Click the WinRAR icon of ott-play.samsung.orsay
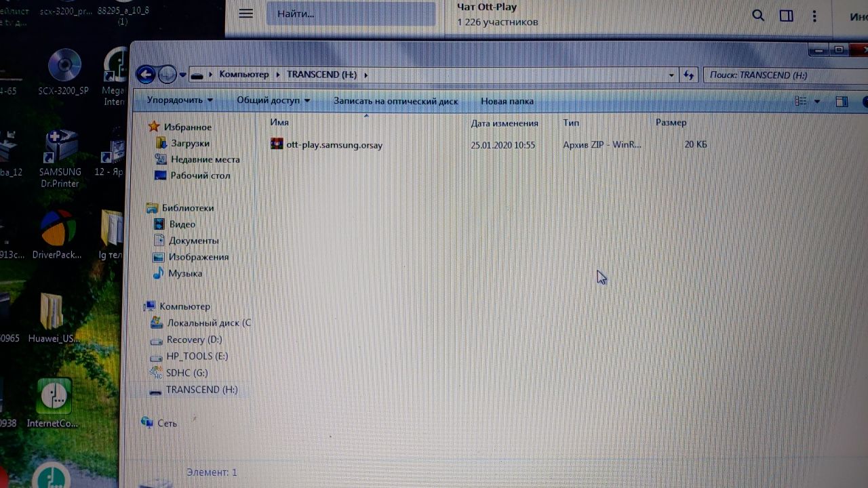This screenshot has width=868, height=488. (277, 144)
